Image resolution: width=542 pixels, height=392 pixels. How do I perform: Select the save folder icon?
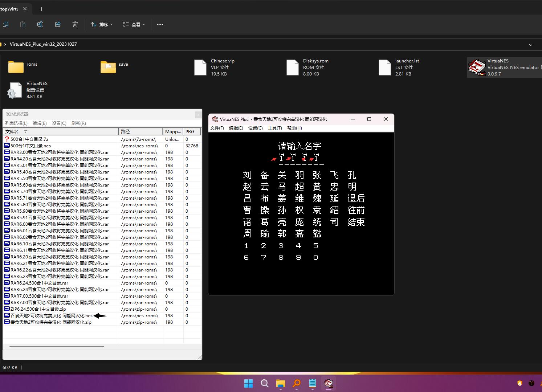[108, 67]
